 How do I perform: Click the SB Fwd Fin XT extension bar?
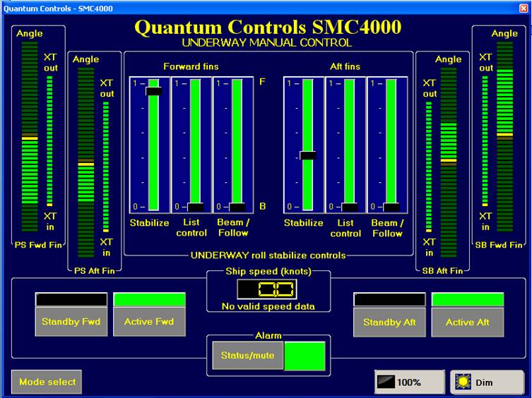click(x=485, y=141)
